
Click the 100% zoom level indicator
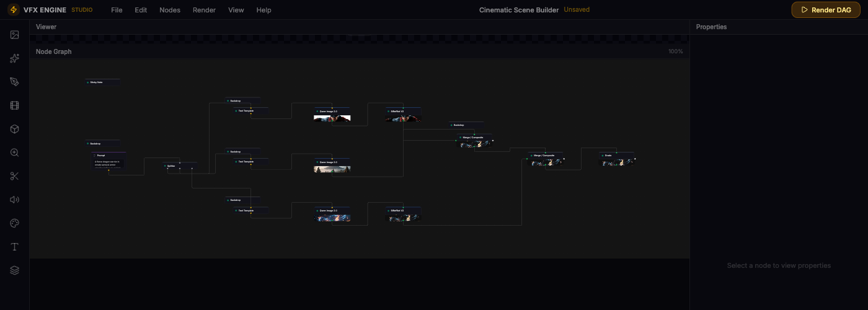[675, 51]
